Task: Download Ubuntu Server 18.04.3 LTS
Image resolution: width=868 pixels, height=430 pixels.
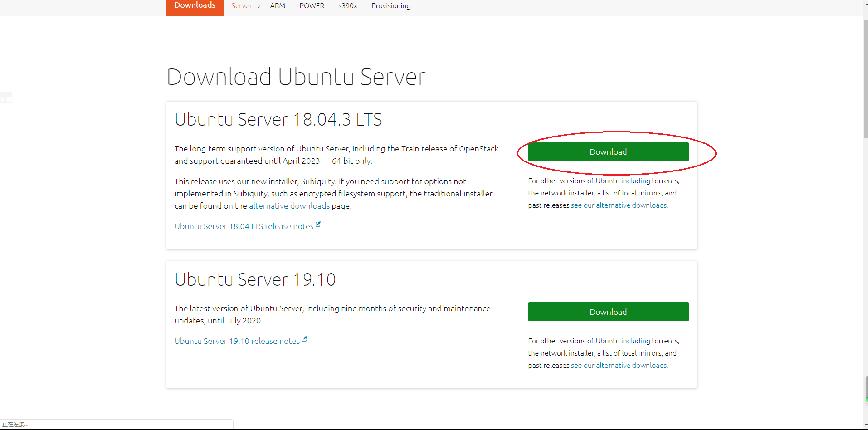Action: pos(608,151)
